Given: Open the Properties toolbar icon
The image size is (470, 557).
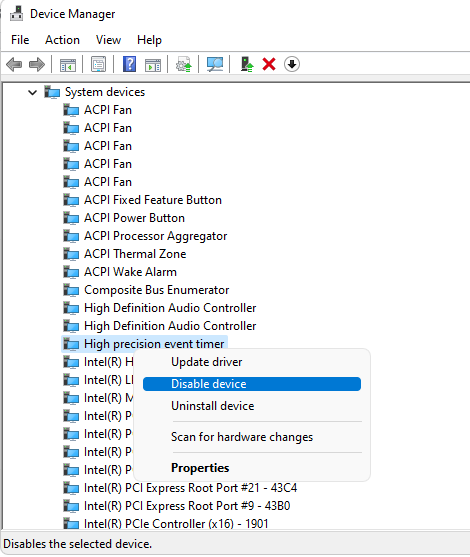Looking at the screenshot, I should tap(98, 64).
